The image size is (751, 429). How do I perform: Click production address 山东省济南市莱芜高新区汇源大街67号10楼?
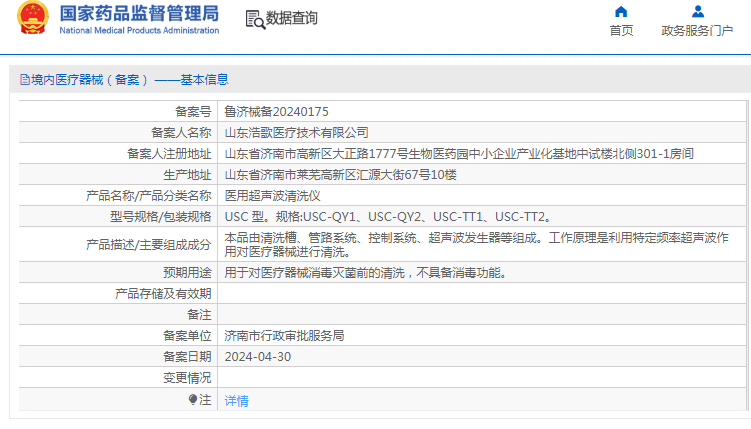click(341, 175)
